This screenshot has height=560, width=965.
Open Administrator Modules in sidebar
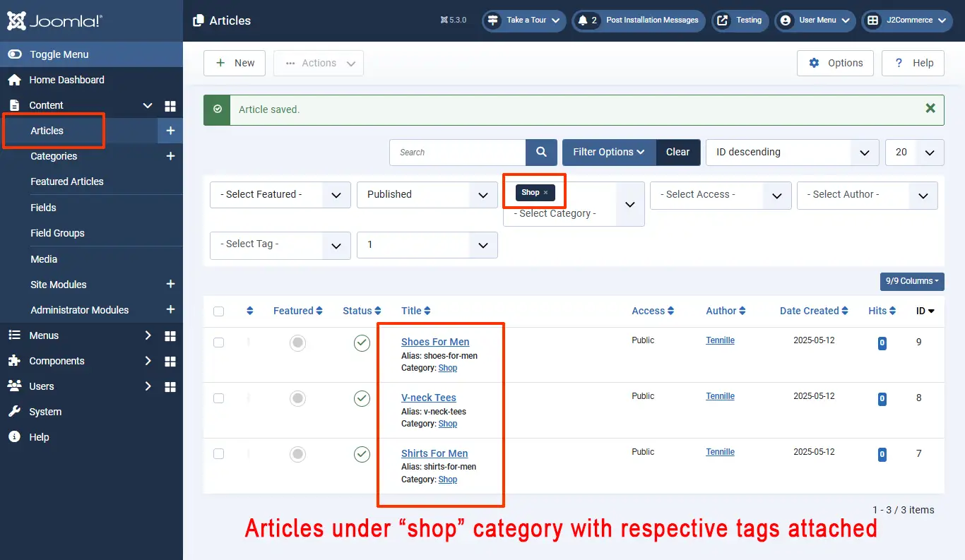80,310
